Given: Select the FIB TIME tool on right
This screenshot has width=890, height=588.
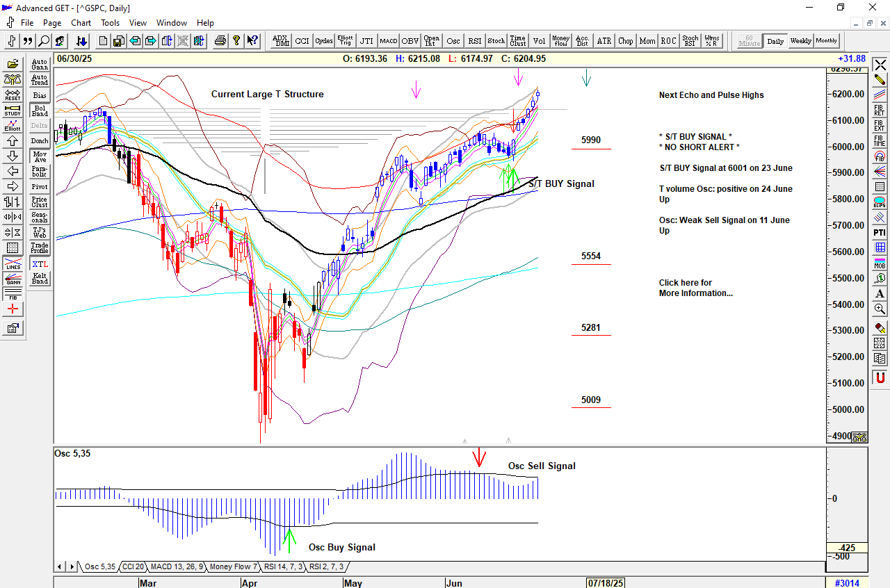Looking at the screenshot, I should [x=880, y=140].
